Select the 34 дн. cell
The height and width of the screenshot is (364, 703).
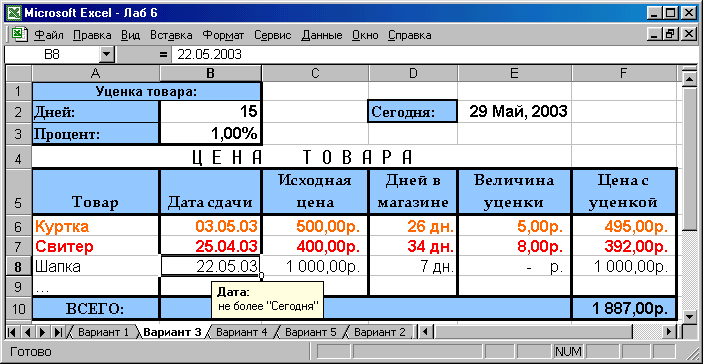tap(413, 246)
